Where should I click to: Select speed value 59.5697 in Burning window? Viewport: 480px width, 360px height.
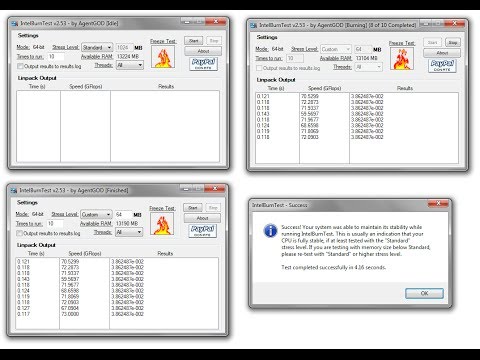pyautogui.click(x=310, y=114)
